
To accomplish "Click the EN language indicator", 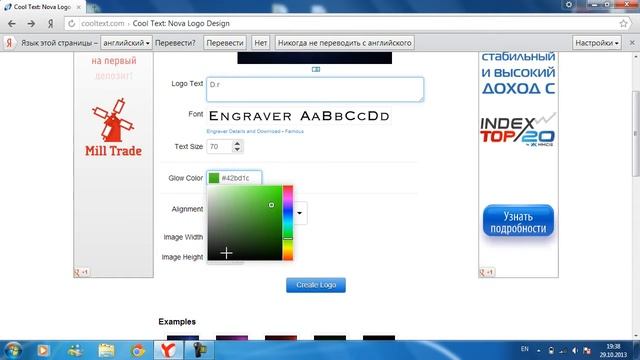I will 524,349.
